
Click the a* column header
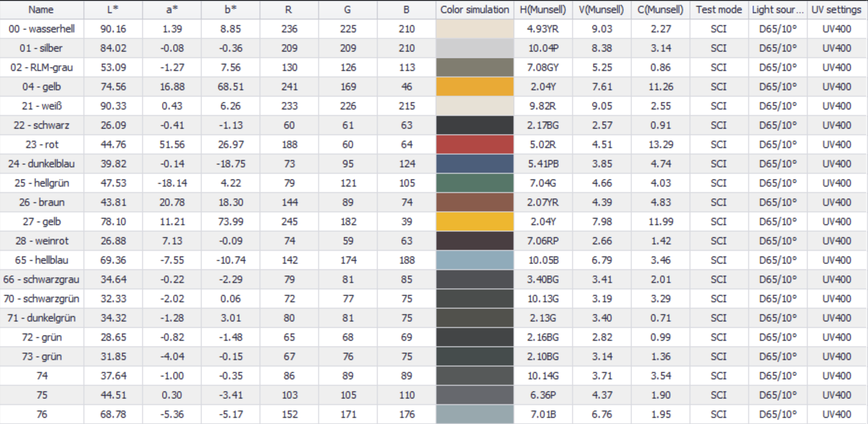pos(172,10)
